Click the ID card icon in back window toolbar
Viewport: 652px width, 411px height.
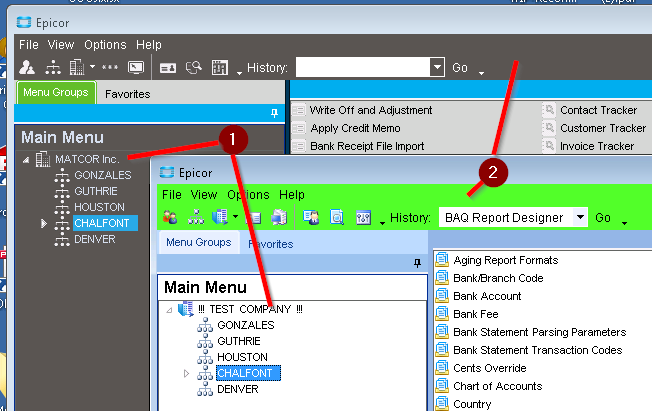[168, 67]
